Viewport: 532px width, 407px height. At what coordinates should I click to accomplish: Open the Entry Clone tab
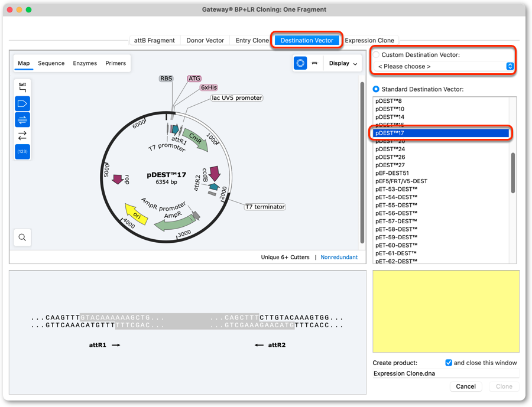click(x=252, y=40)
